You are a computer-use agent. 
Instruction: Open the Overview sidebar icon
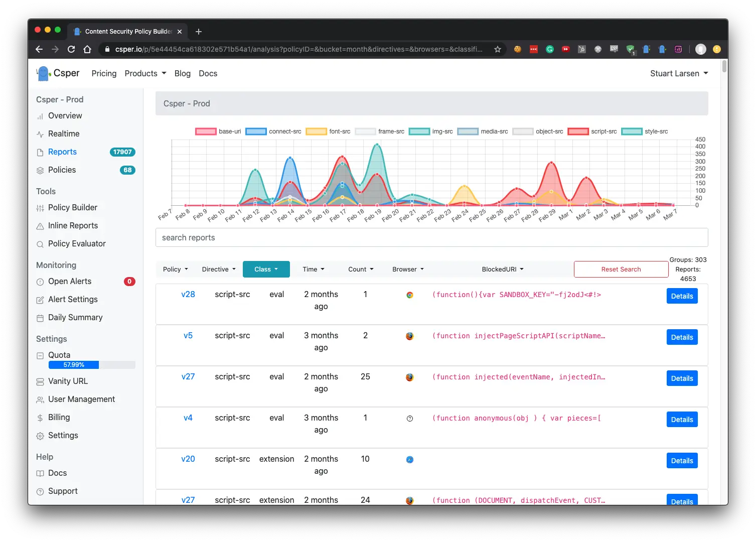click(x=40, y=116)
